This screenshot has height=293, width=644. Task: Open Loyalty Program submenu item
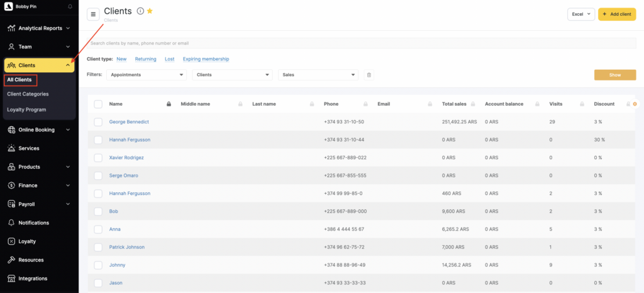tap(26, 109)
